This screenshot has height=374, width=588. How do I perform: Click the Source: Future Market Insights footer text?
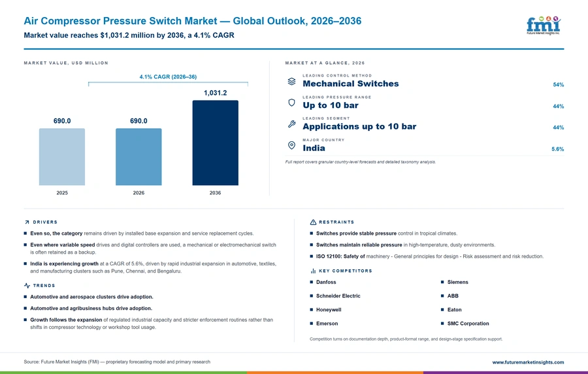[x=117, y=362]
